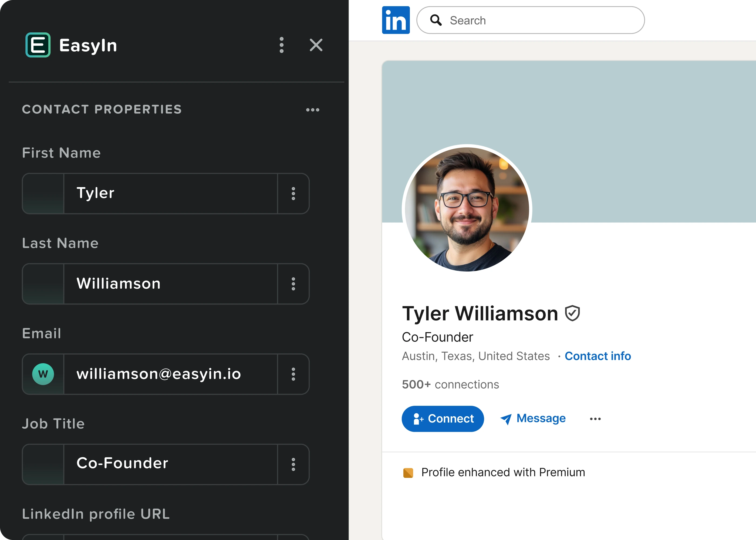Click the search magnifier icon
Viewport: 756px width, 540px height.
tap(436, 20)
